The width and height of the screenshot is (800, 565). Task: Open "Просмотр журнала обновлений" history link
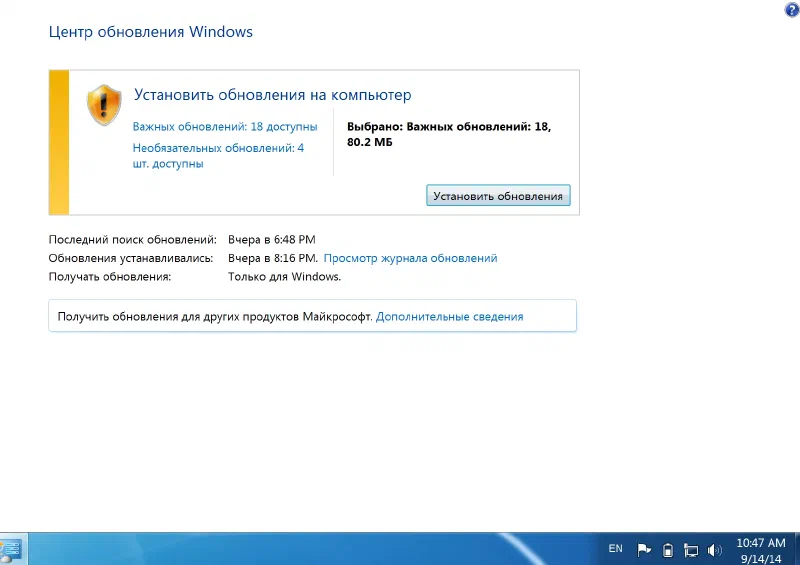[410, 258]
